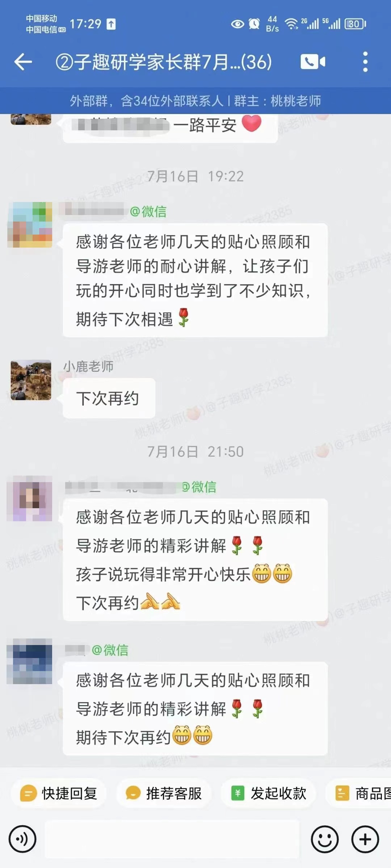The image size is (391, 868).
Task: Select the 下次再约 message bubble
Action: 109,398
